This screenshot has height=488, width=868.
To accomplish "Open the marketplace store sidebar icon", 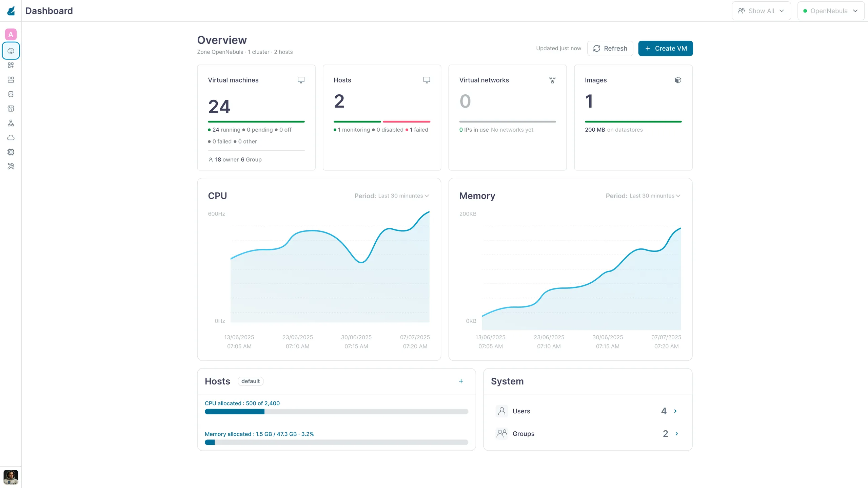I will (11, 109).
